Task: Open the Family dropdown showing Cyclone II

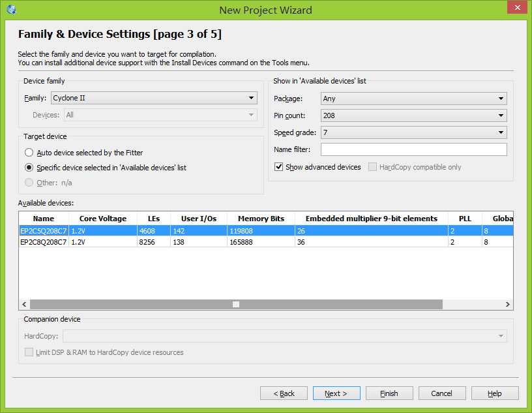Action: (154, 98)
